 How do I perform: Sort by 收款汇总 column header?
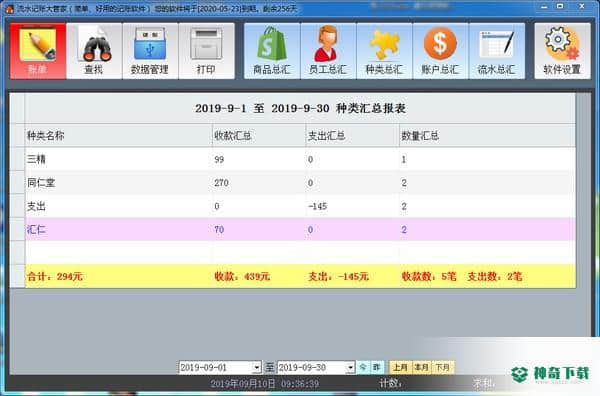click(x=259, y=135)
